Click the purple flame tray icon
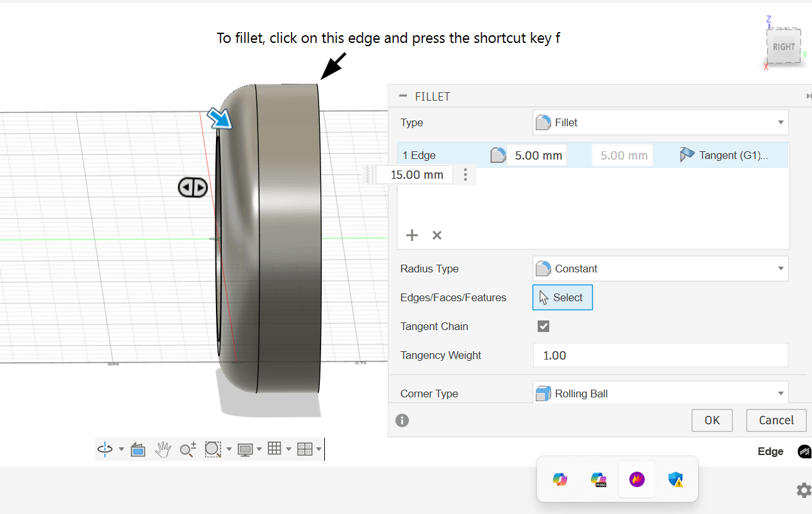The image size is (812, 514). [637, 479]
